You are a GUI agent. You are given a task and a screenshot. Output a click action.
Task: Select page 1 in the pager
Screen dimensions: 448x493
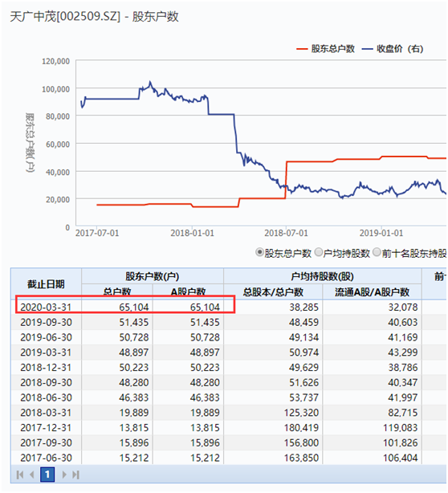(x=47, y=475)
